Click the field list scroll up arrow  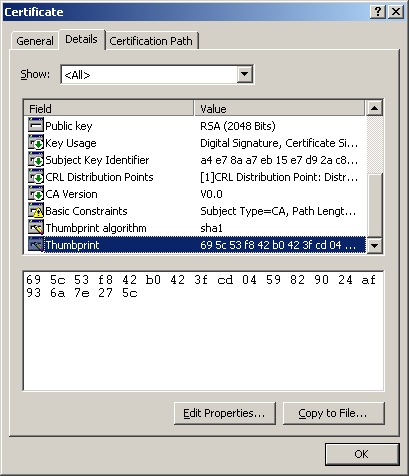(x=375, y=108)
